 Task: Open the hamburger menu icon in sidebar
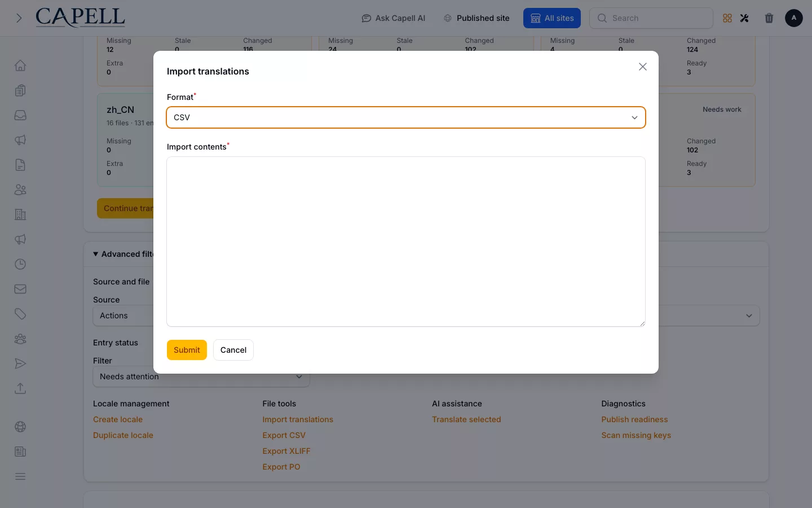coord(20,476)
